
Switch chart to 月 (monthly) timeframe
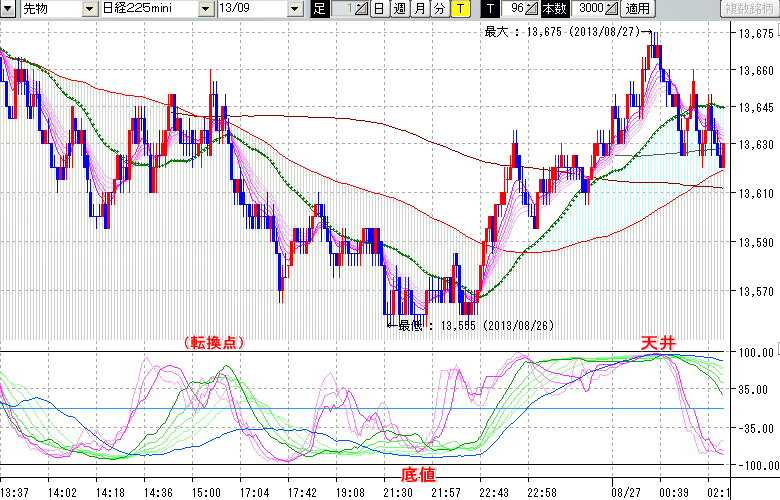(419, 9)
